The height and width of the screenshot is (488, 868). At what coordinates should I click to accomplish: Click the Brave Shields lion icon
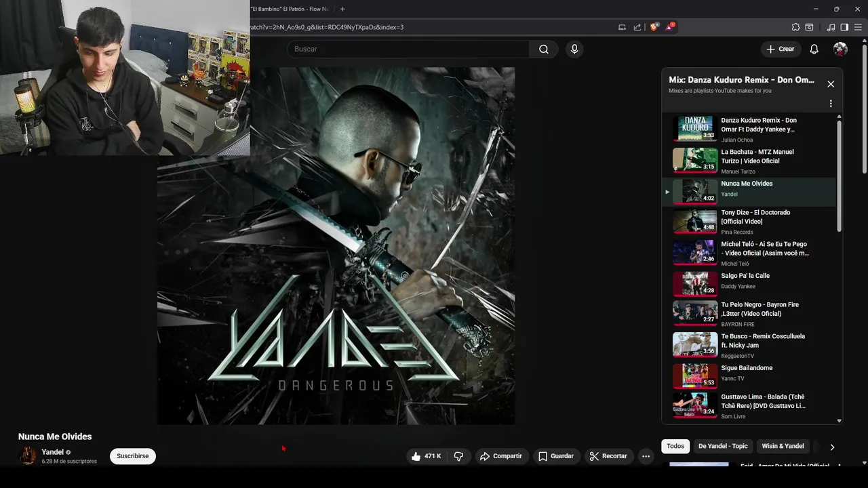tap(654, 27)
